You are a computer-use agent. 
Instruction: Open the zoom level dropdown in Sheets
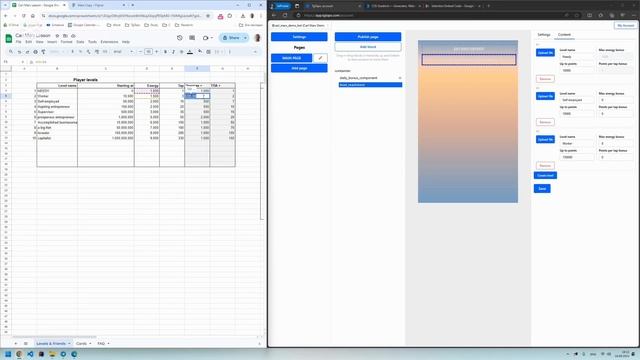point(57,52)
